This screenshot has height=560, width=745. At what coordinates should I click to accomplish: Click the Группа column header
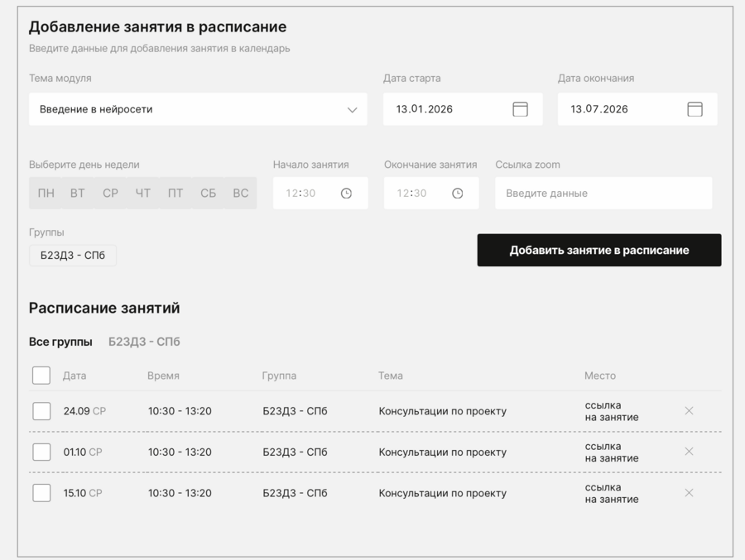click(280, 376)
